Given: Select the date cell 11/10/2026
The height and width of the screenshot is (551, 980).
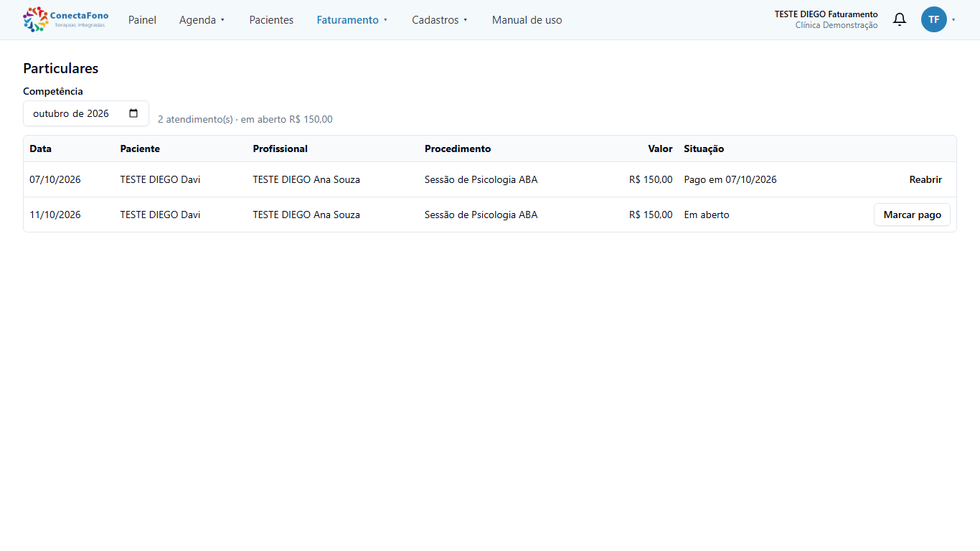Looking at the screenshot, I should click(55, 215).
